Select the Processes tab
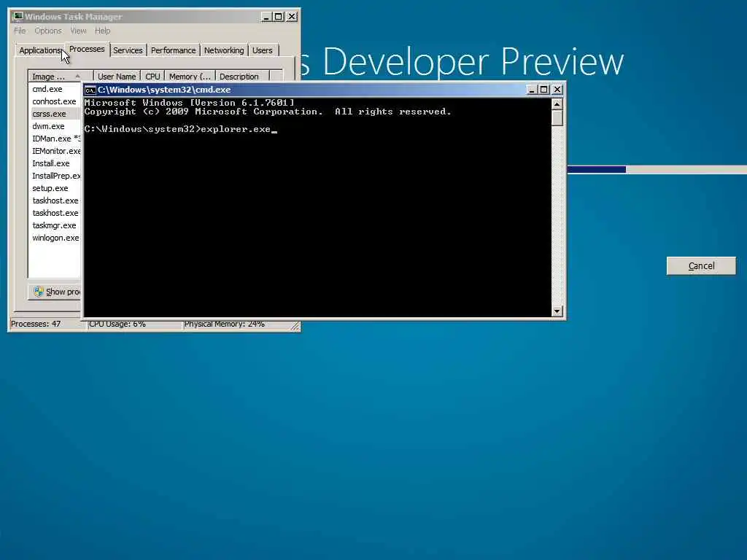Screen dimensions: 747x560 click(x=87, y=49)
